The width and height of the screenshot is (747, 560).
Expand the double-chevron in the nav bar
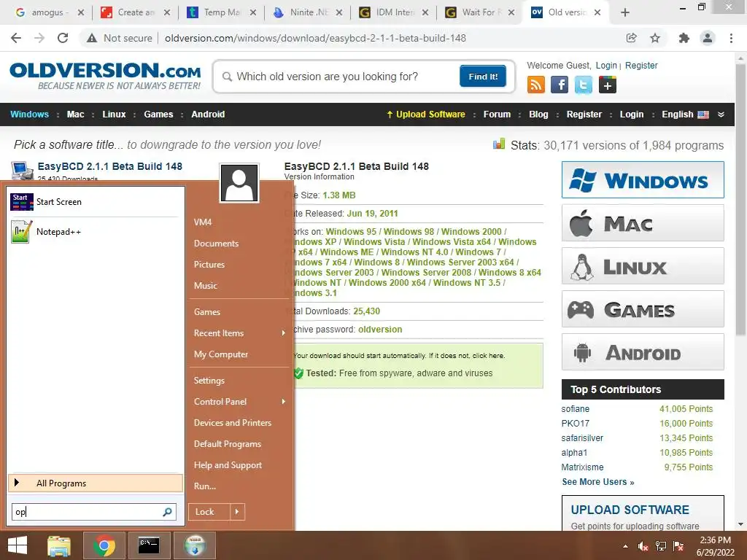pyautogui.click(x=721, y=114)
